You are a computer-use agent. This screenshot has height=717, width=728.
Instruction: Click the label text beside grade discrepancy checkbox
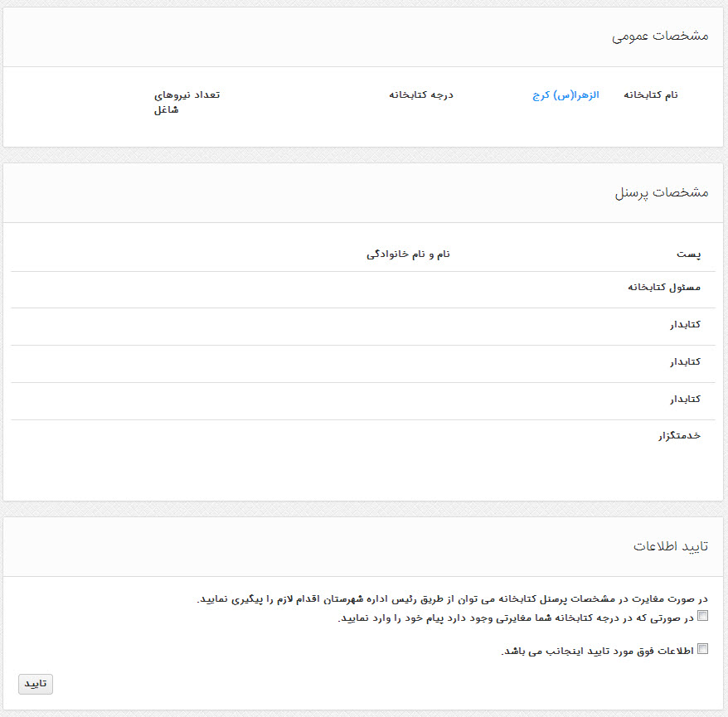point(515,616)
